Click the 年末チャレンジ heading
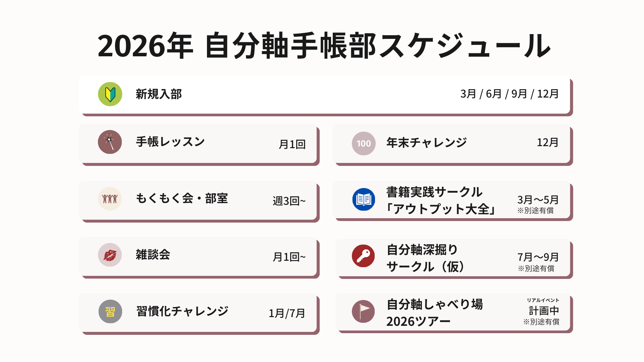The width and height of the screenshot is (644, 362). click(426, 143)
